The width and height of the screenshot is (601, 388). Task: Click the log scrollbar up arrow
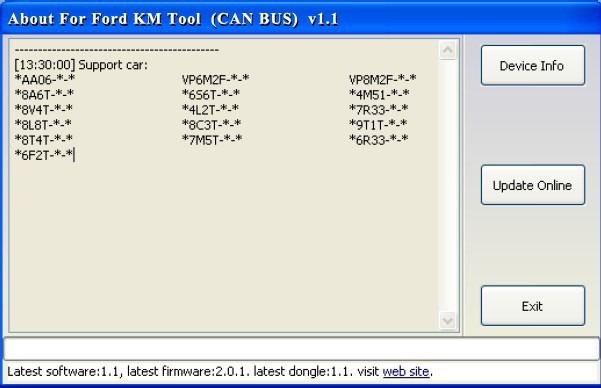click(448, 50)
